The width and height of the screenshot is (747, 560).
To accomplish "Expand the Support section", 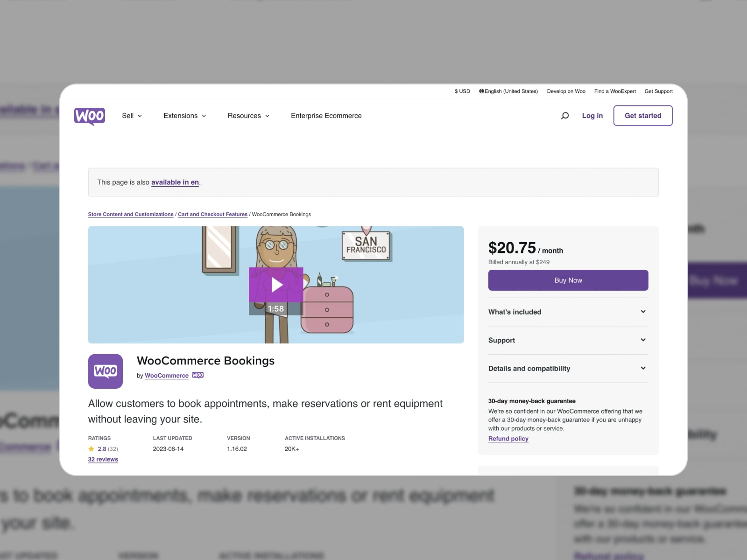I will [x=568, y=340].
